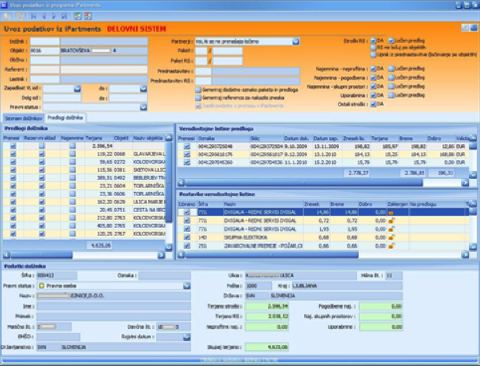The height and width of the screenshot is (366, 480).
Task: Click the Predlogi dolžnika horizontal scrollbar
Action: 84,255
